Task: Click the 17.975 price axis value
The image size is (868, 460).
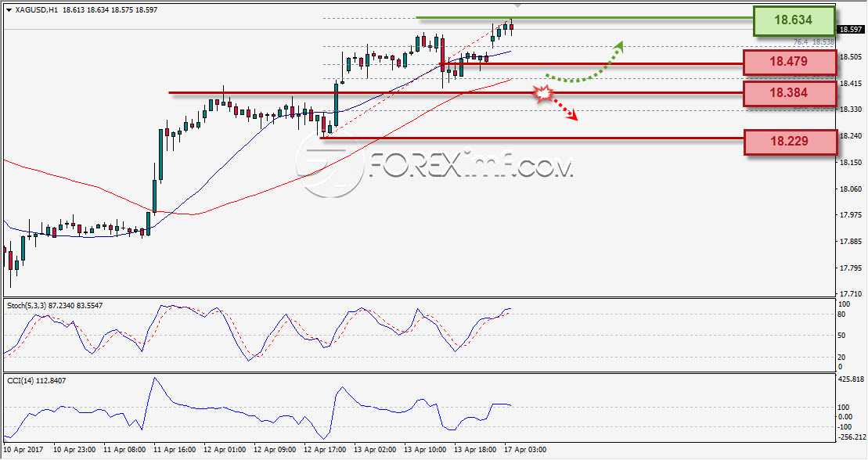Action: pos(851,215)
